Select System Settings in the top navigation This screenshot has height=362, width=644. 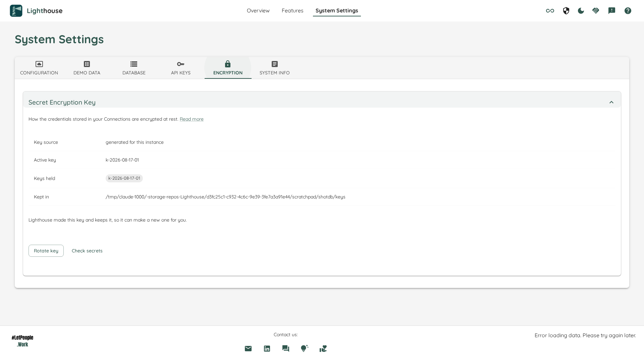tap(337, 11)
